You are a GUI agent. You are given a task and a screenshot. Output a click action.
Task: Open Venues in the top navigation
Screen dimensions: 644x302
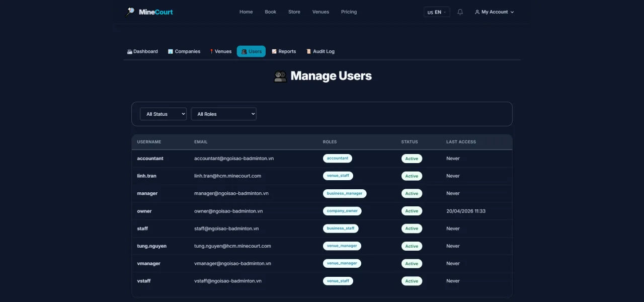pos(320,12)
